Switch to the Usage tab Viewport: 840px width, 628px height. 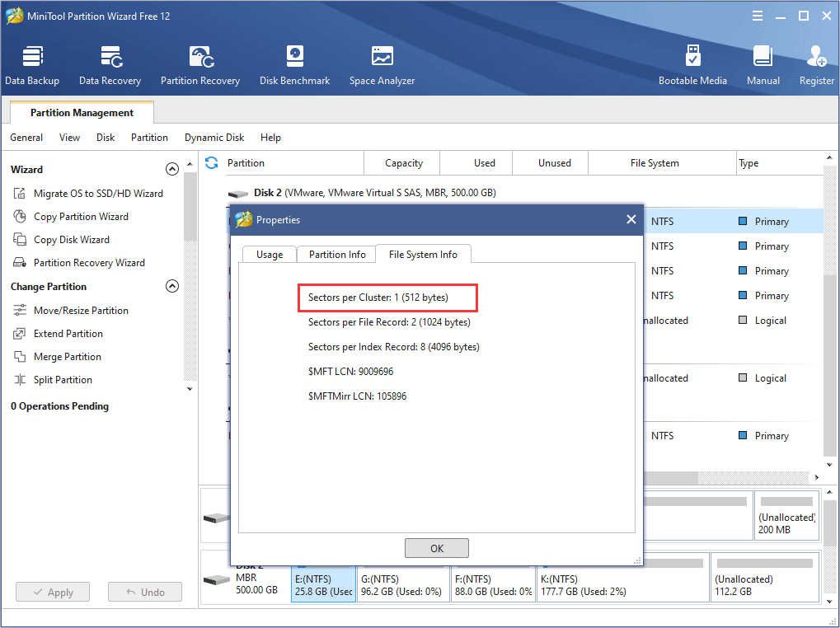[x=270, y=255]
